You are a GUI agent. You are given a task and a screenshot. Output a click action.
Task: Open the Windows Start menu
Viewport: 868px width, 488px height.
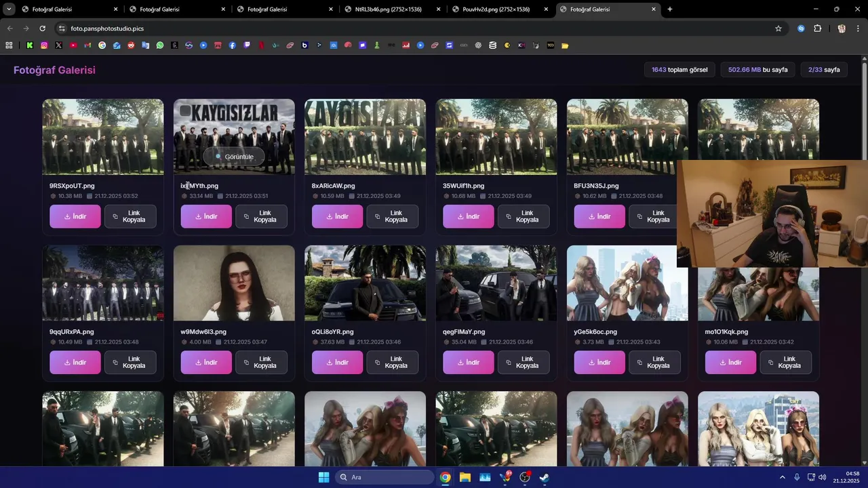pyautogui.click(x=323, y=477)
